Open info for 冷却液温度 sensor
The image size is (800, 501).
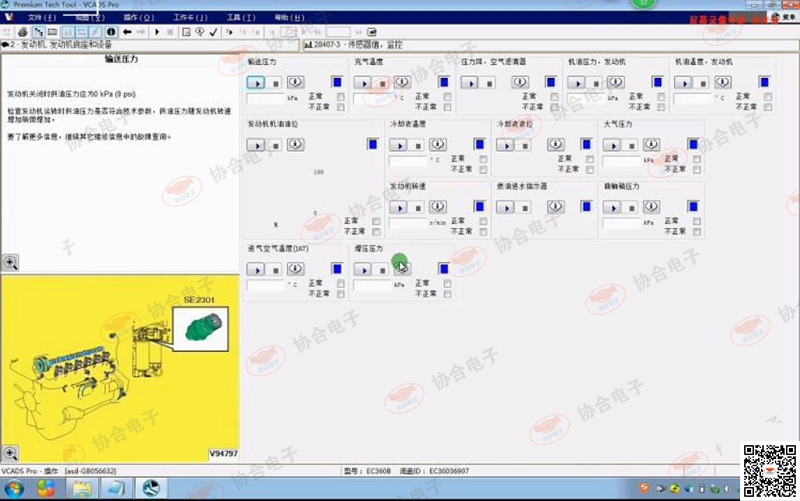(438, 144)
